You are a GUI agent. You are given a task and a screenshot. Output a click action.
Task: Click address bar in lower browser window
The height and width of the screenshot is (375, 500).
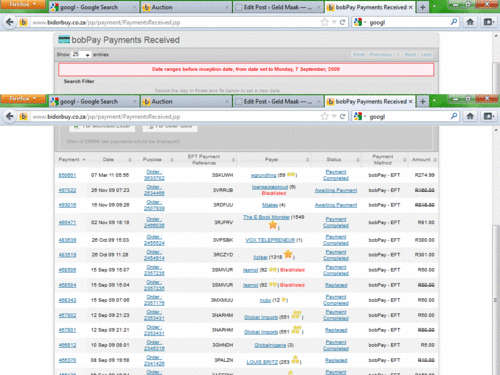(173, 116)
